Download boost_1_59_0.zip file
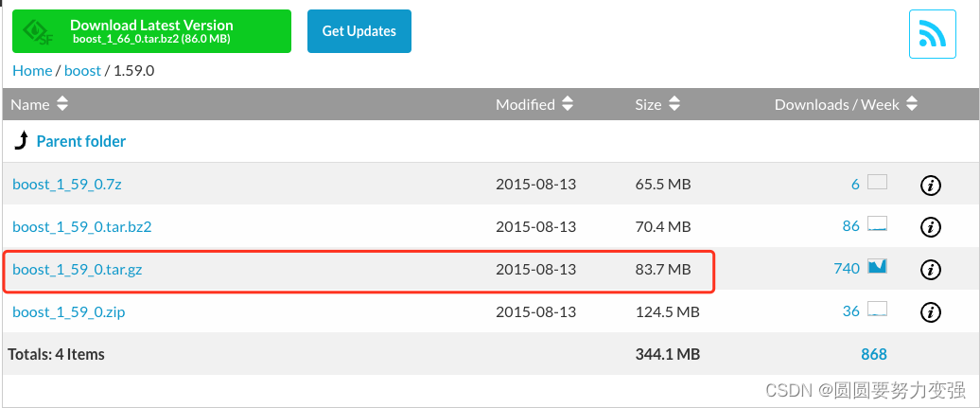 pyautogui.click(x=69, y=311)
